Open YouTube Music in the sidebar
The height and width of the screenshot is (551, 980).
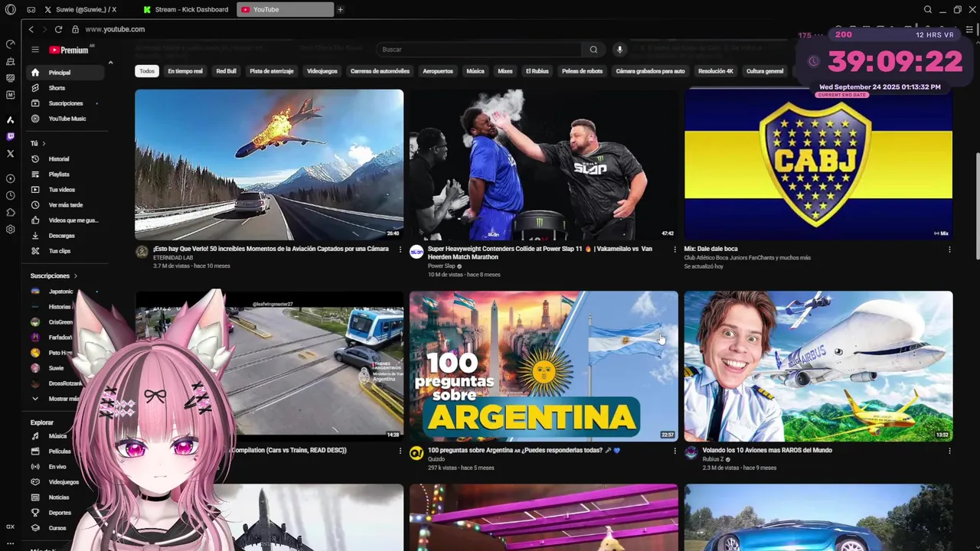point(67,119)
